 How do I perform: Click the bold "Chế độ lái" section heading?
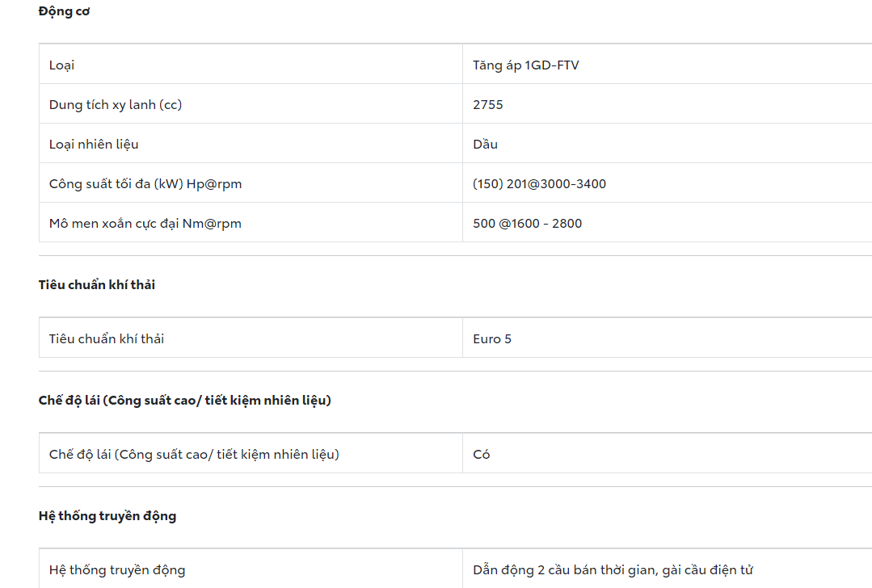tap(184, 401)
